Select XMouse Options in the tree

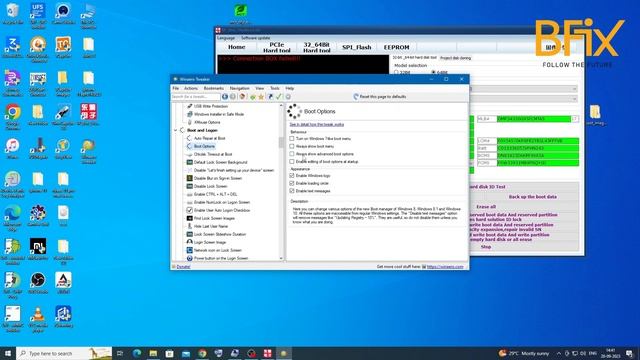(x=207, y=122)
